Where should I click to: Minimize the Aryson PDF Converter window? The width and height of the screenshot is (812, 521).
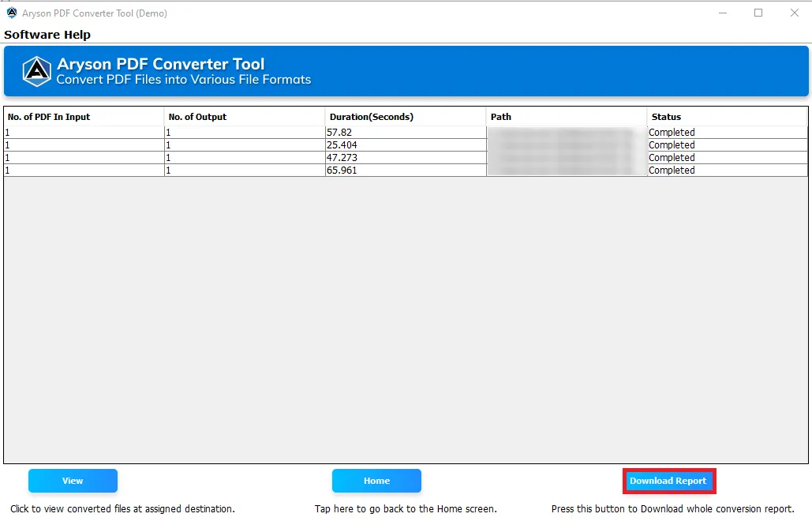click(x=723, y=13)
